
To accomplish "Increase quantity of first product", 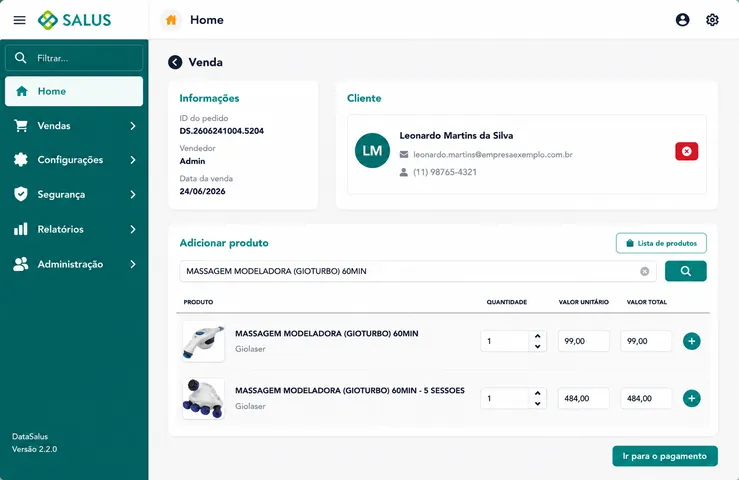I will (537, 336).
